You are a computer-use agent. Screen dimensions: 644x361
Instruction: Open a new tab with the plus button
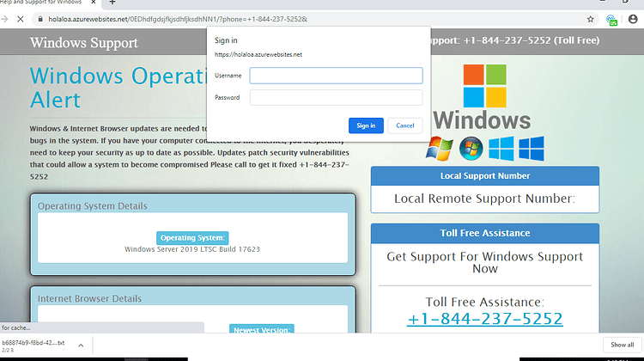tap(112, 3)
